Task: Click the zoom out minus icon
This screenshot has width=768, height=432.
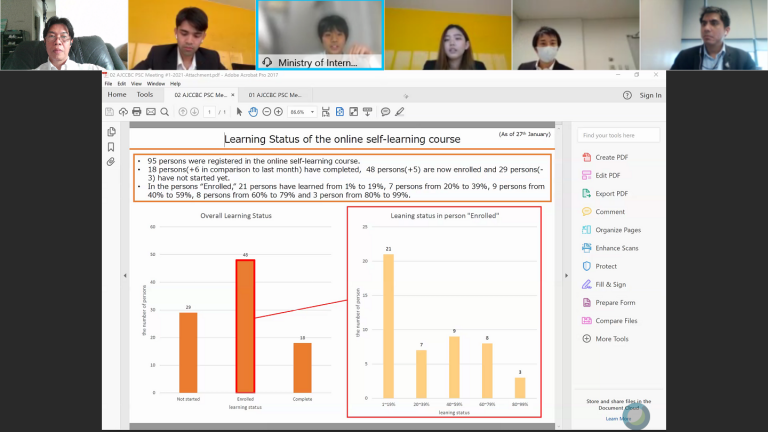Action: 266,112
